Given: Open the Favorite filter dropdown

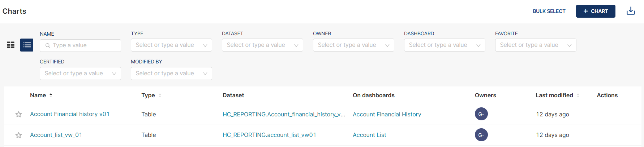Looking at the screenshot, I should pos(536,45).
